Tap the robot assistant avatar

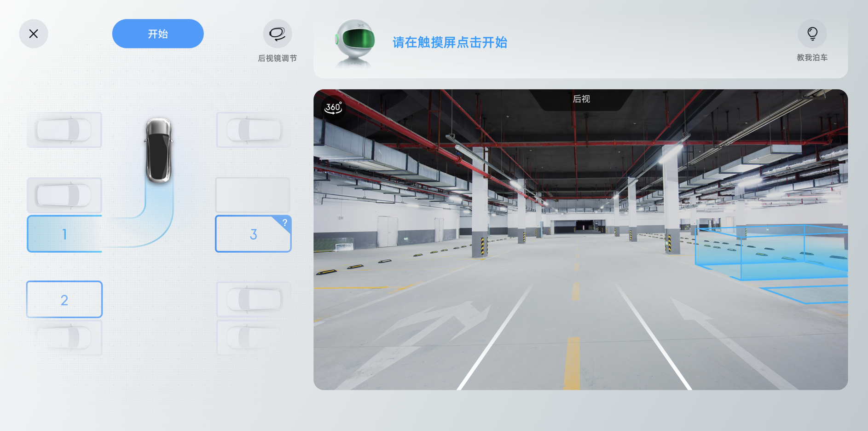click(355, 43)
